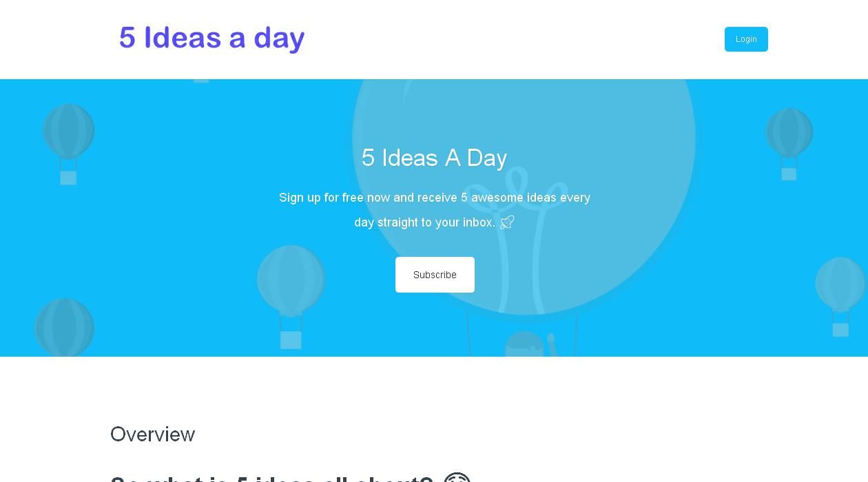
Task: Click the square basket under the balloon beside Subscribe
Action: 291,339
